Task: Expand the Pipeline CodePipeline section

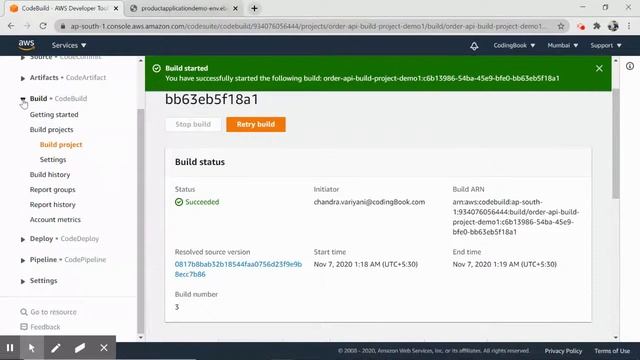Action: click(x=23, y=260)
